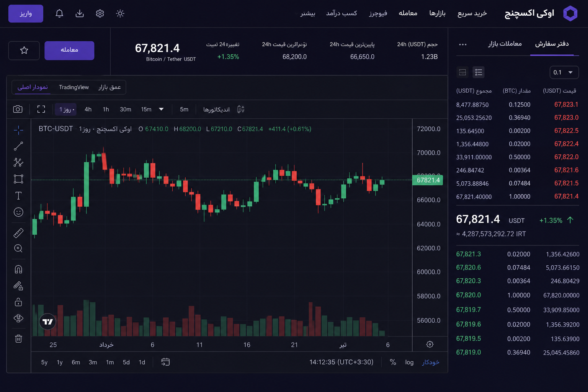
Task: Set chart range to 6m
Action: pos(76,362)
